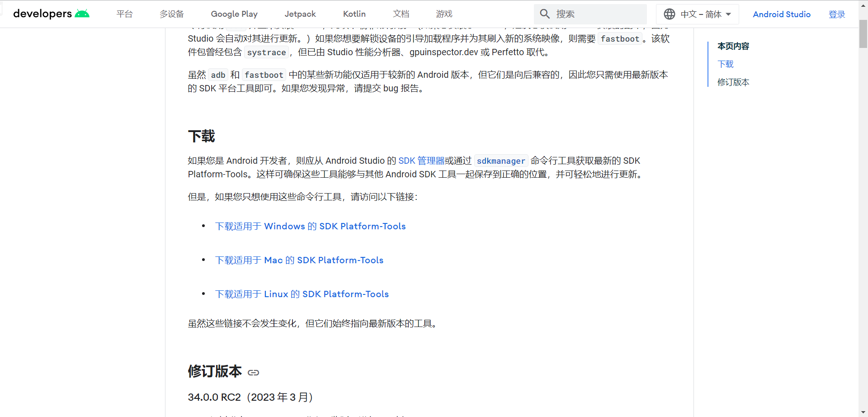This screenshot has height=417, width=868.
Task: Download SDK Platform-Tools for Linux
Action: [x=302, y=294]
